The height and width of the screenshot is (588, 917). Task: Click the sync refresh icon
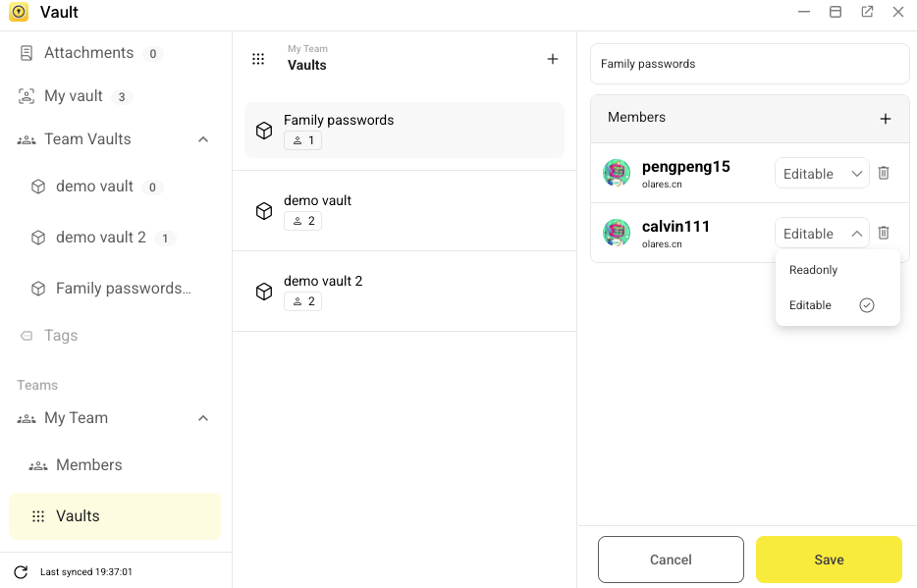21,571
